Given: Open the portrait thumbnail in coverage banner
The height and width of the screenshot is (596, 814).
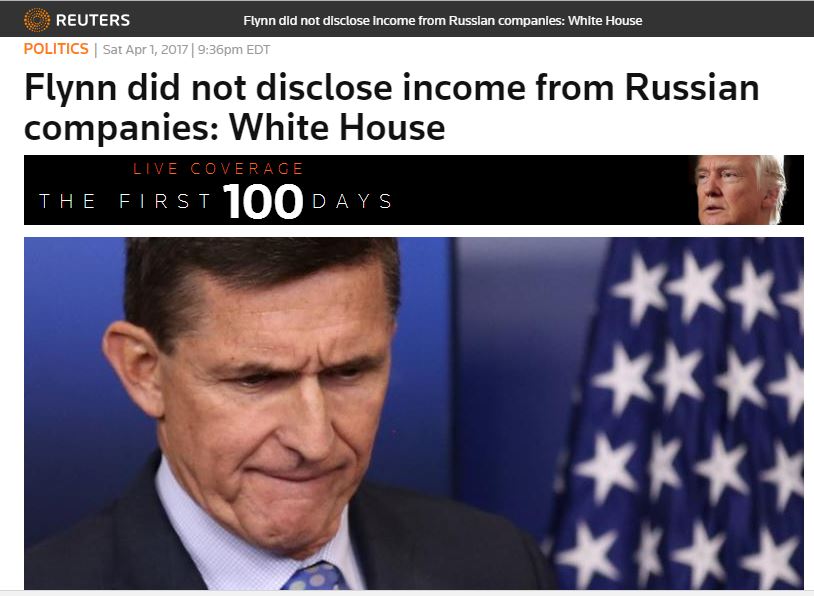Looking at the screenshot, I should click(x=740, y=190).
